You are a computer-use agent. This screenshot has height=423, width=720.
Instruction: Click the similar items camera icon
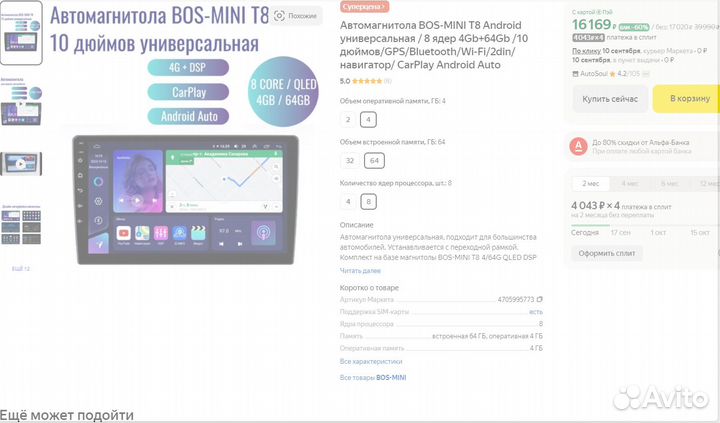tap(279, 16)
